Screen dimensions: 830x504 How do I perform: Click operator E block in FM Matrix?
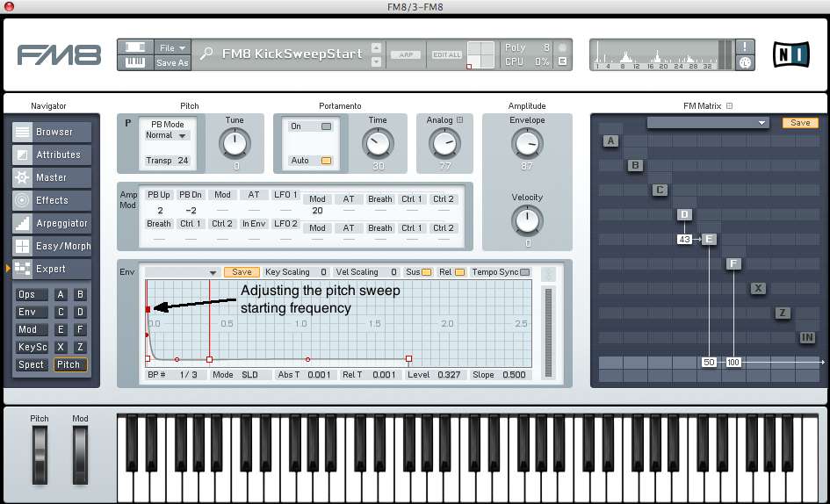tap(709, 239)
